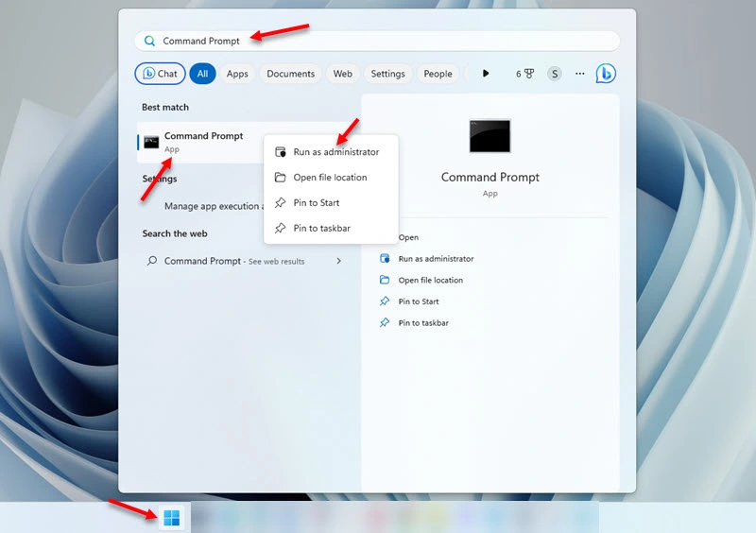Click the Windows Start button on taskbar
The height and width of the screenshot is (533, 756).
(x=172, y=518)
